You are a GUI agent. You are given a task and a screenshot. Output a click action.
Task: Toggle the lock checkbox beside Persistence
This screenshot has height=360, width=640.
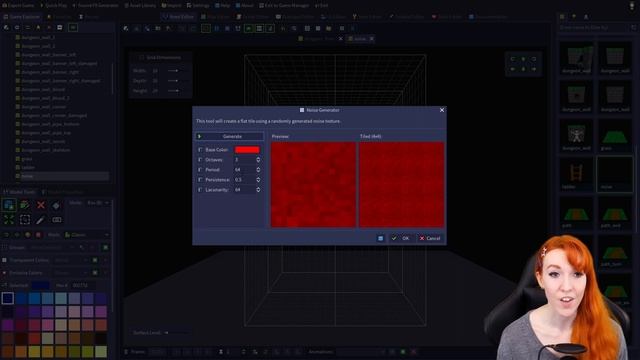200,180
